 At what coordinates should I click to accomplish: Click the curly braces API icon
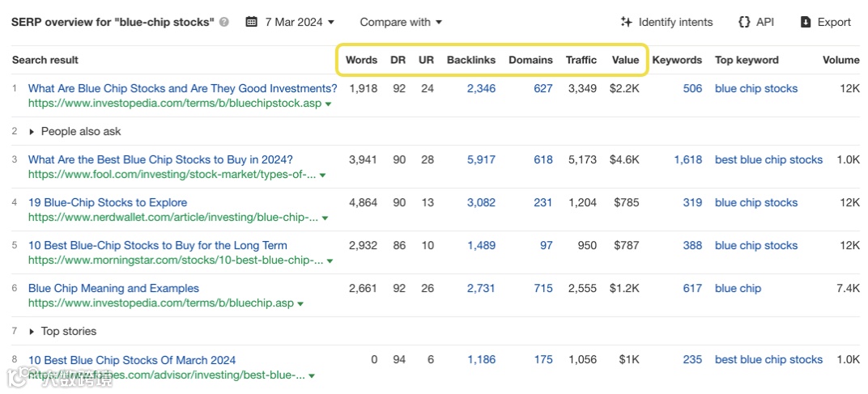744,22
